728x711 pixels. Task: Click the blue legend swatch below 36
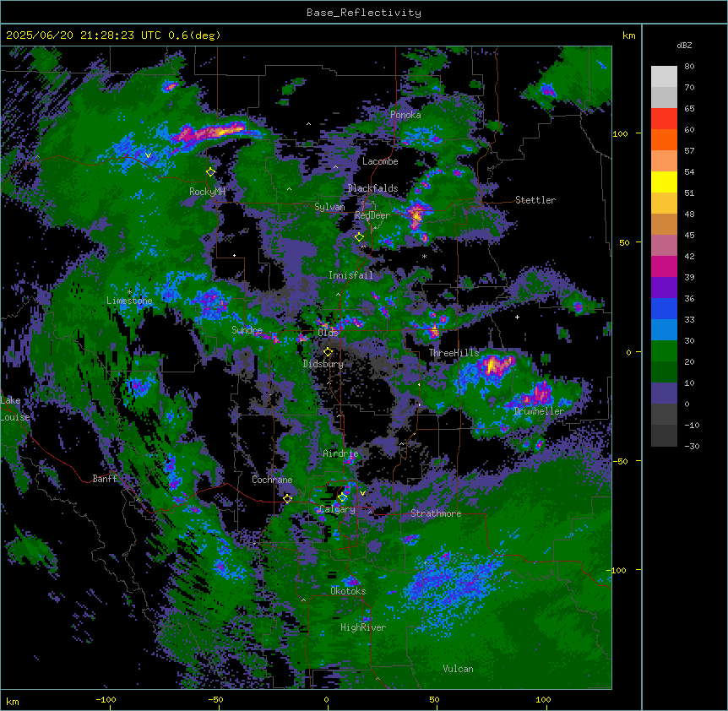664,308
